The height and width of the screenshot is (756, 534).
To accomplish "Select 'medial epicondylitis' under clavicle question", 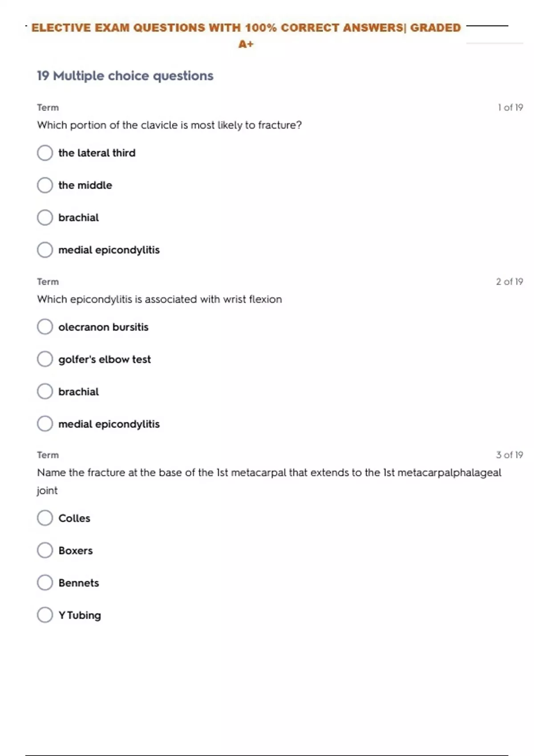I will point(45,250).
